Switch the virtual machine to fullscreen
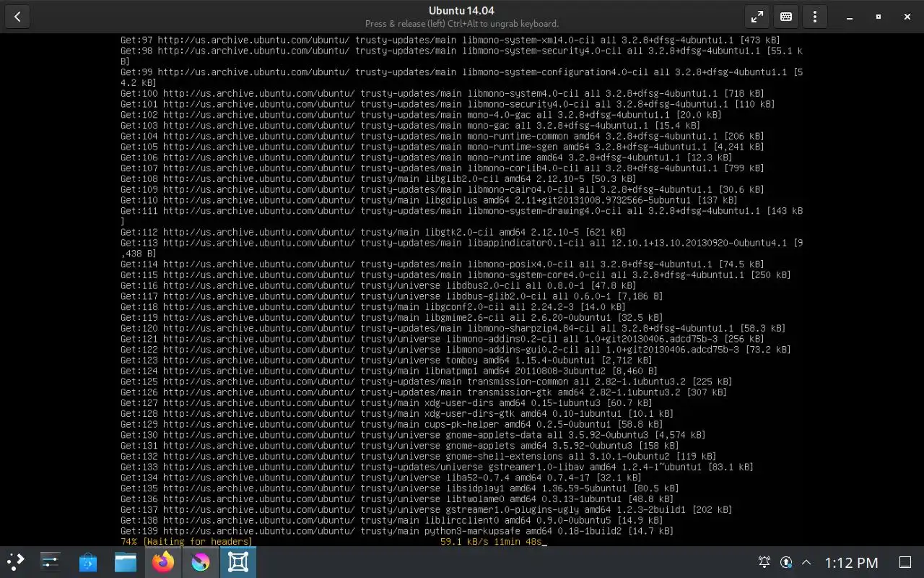 coord(757,17)
